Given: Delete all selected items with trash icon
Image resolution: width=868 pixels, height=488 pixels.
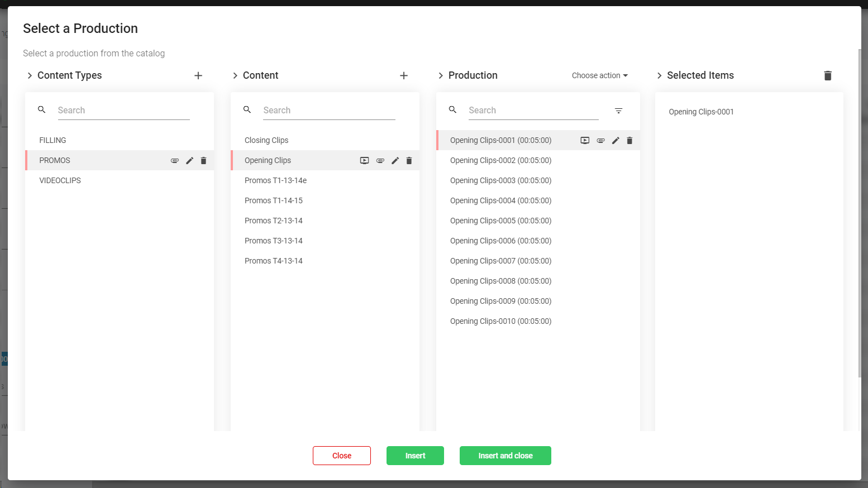Looking at the screenshot, I should [x=828, y=75].
